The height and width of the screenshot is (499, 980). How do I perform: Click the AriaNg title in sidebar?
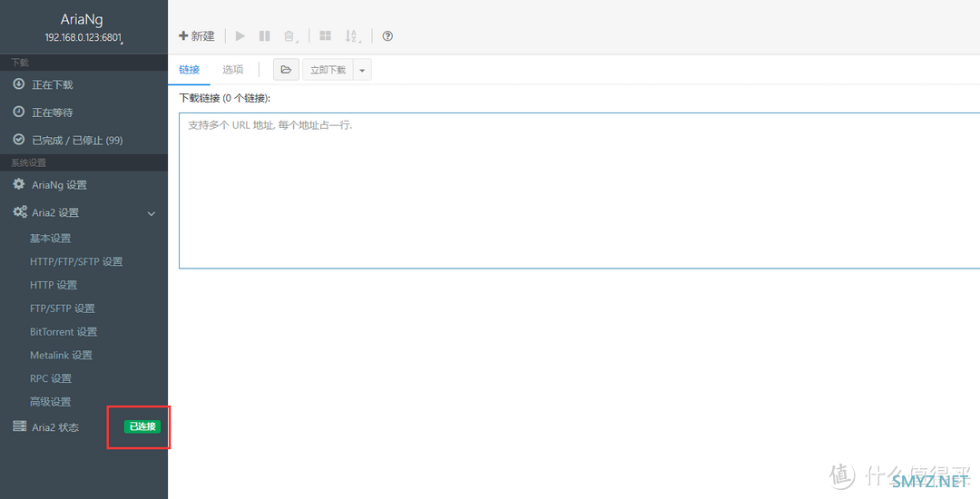pos(82,19)
